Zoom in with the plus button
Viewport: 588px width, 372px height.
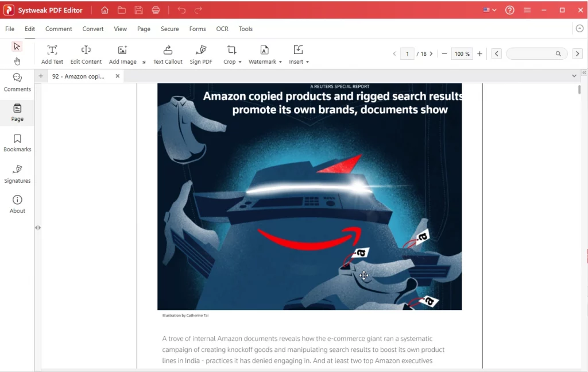pyautogui.click(x=479, y=53)
